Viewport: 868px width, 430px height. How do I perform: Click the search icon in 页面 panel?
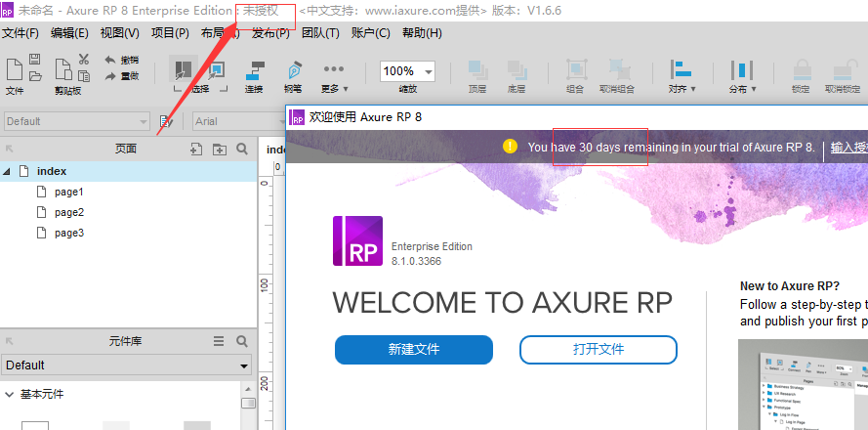pos(242,149)
